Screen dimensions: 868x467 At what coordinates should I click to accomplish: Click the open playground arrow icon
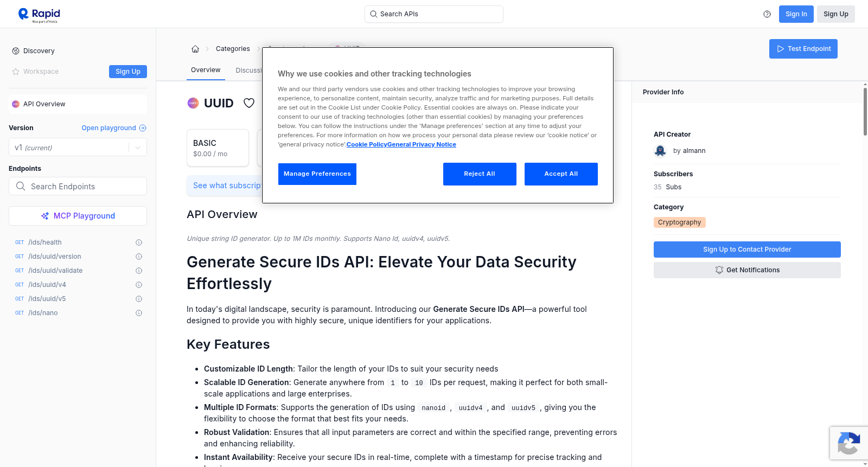[x=143, y=128]
